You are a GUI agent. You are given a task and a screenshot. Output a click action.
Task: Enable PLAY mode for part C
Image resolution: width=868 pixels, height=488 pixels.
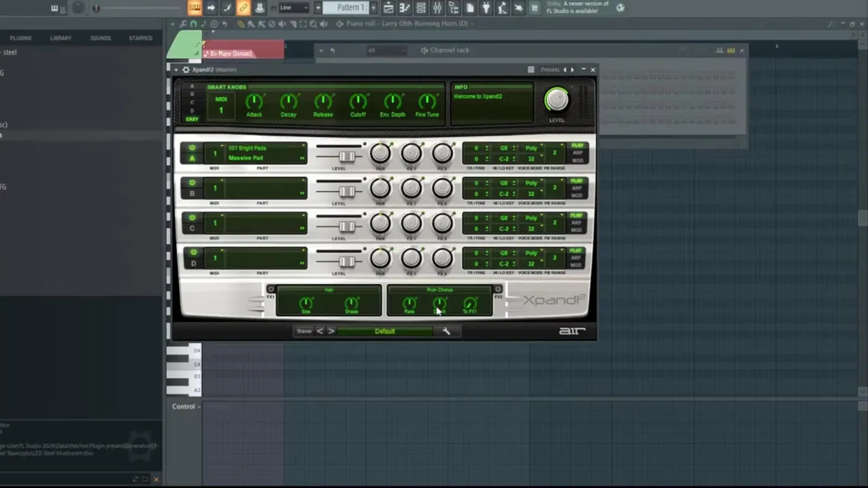pos(577,216)
